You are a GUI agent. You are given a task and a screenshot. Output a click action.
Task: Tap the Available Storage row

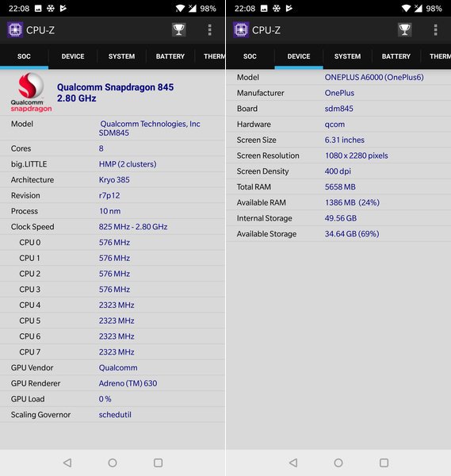click(338, 234)
